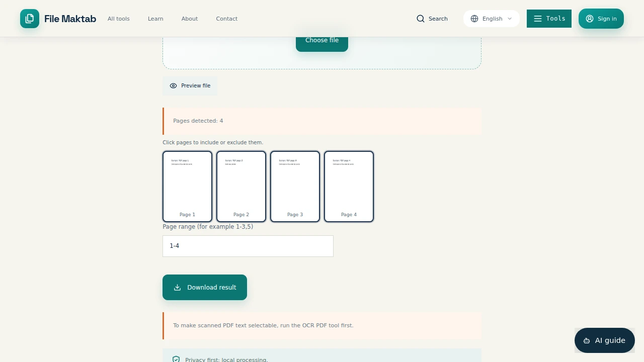Viewport: 644px width, 362px height.
Task: Click the robot icon on AI guide
Action: (x=587, y=341)
